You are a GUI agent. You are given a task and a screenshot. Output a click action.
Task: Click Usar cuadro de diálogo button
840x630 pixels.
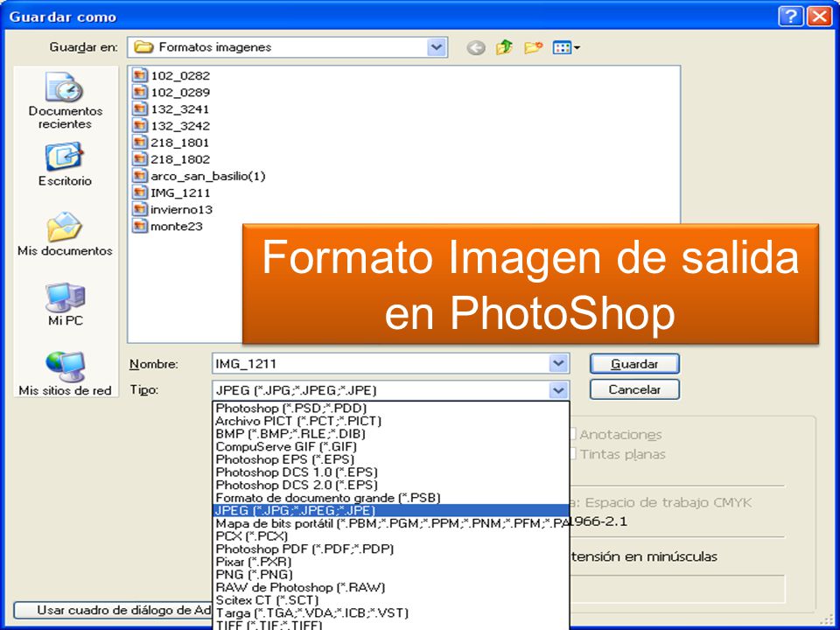pos(113,610)
